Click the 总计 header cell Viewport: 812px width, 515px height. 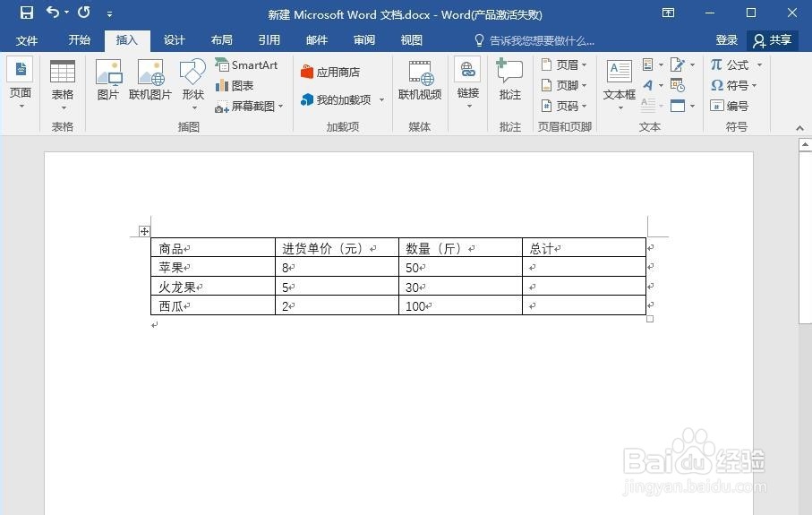(584, 248)
